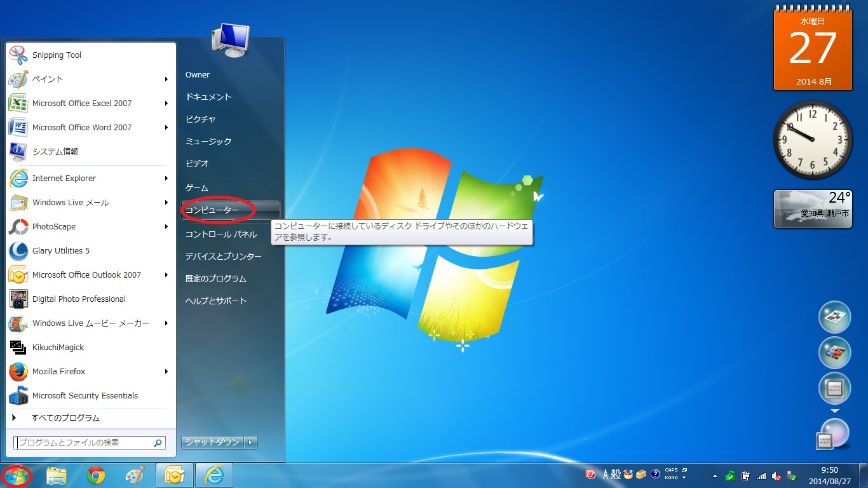
Task: Open ミュージック library
Action: click(x=230, y=142)
